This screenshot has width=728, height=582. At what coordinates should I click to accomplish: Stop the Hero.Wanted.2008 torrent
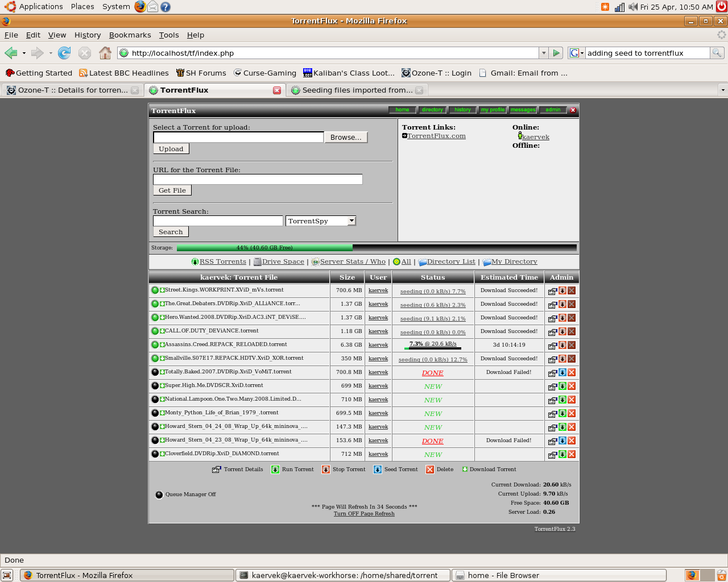(x=562, y=318)
